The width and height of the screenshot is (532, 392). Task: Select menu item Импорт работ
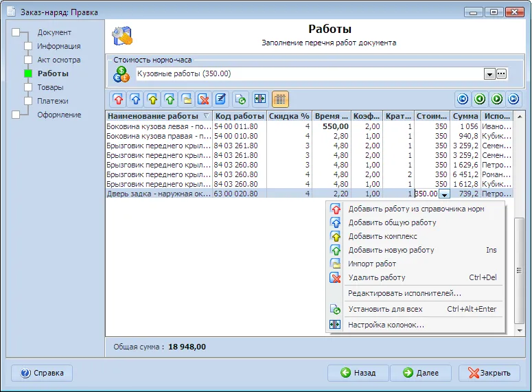coord(416,264)
